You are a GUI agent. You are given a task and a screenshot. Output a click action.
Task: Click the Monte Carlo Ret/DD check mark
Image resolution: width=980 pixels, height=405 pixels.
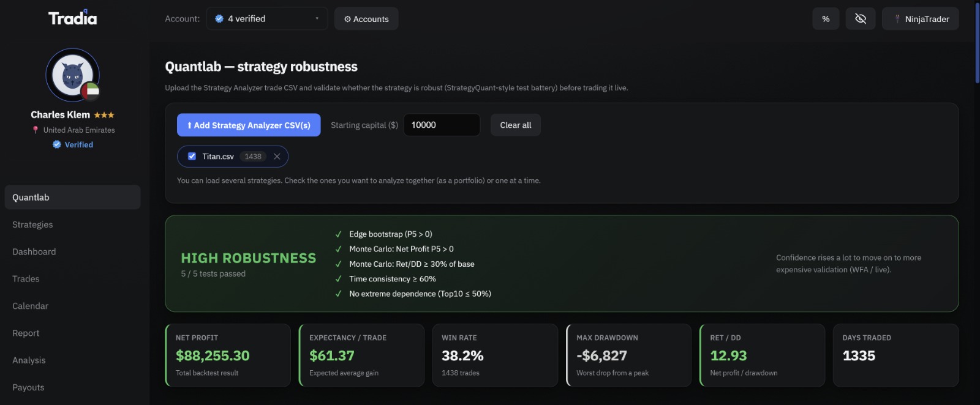click(338, 264)
